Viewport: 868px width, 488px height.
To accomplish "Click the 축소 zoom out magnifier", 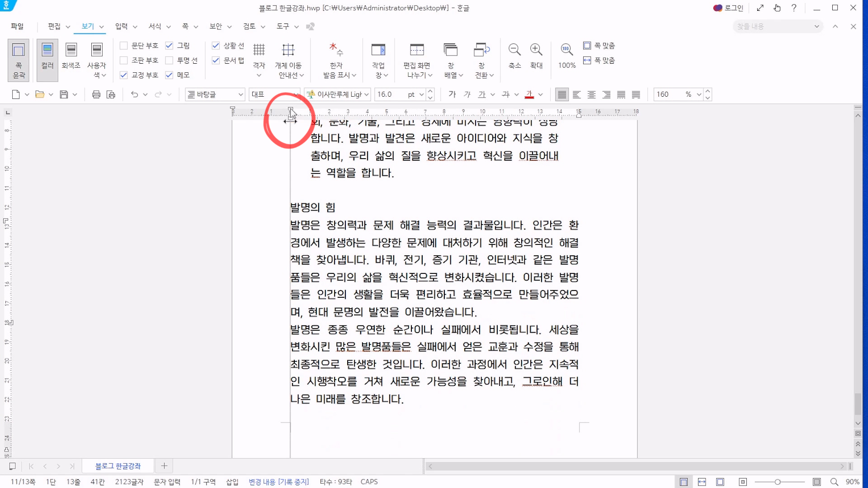I will [x=514, y=50].
